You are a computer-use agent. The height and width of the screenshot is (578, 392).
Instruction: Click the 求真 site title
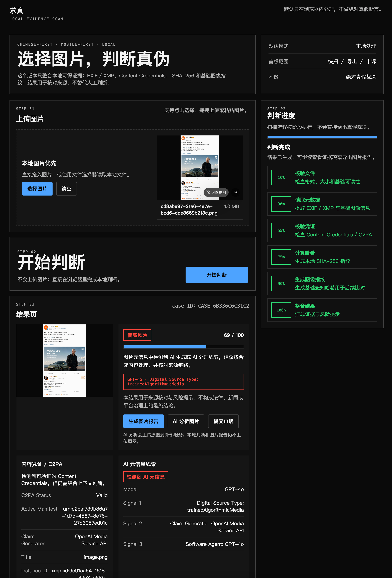(16, 10)
